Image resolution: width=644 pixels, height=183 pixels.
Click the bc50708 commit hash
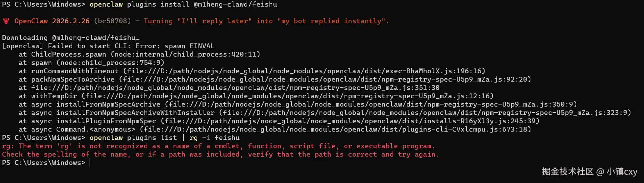pos(112,21)
